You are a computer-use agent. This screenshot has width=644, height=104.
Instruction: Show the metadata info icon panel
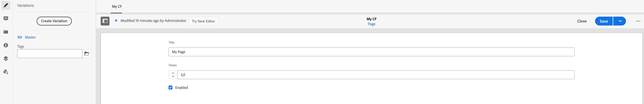coord(6,45)
